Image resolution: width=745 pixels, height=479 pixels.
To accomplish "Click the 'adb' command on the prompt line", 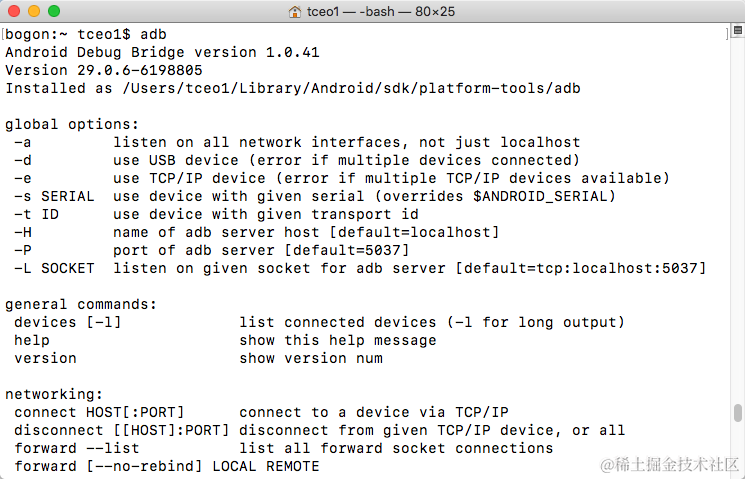I will tap(153, 34).
